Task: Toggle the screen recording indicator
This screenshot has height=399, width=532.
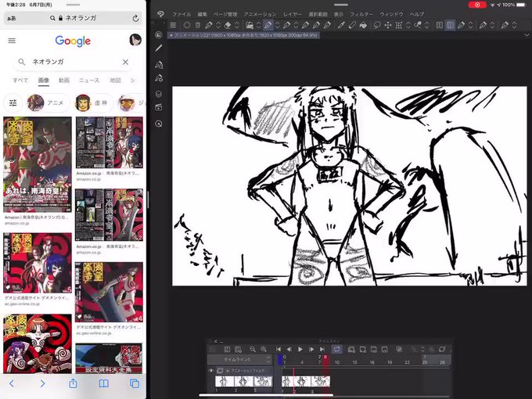Action: point(477,5)
